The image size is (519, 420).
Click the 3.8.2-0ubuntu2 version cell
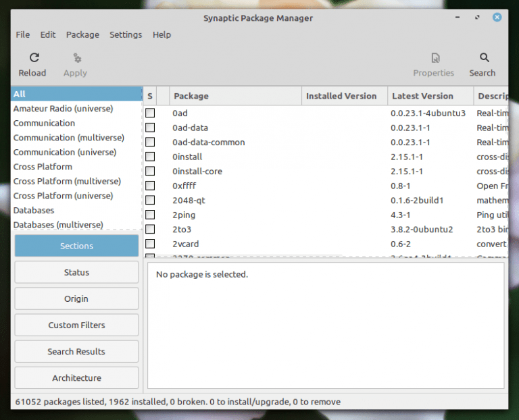[x=422, y=230]
